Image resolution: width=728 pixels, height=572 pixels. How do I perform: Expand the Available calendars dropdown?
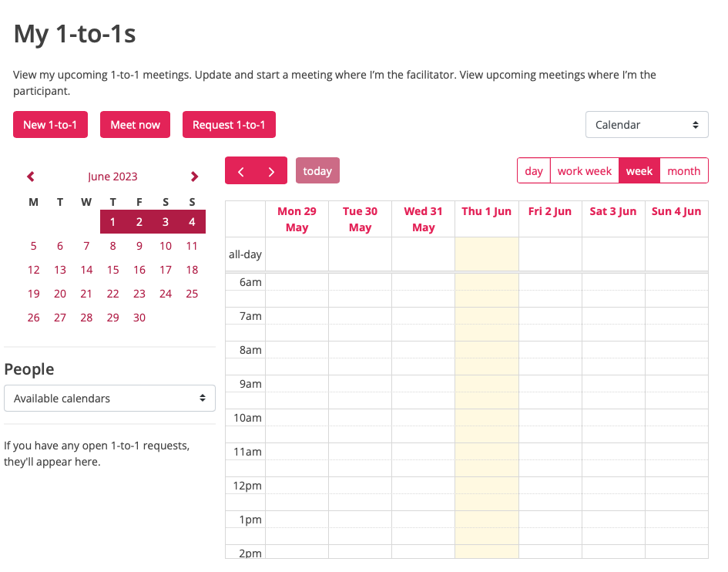(109, 399)
